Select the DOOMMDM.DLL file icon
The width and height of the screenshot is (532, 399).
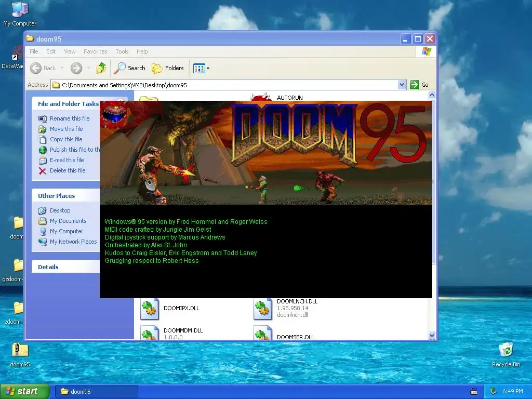point(150,332)
